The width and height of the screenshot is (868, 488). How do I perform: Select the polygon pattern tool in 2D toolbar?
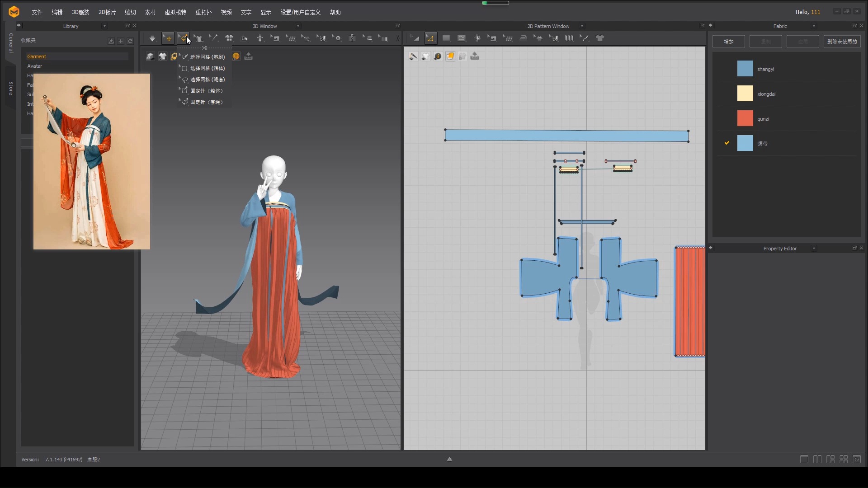[462, 38]
